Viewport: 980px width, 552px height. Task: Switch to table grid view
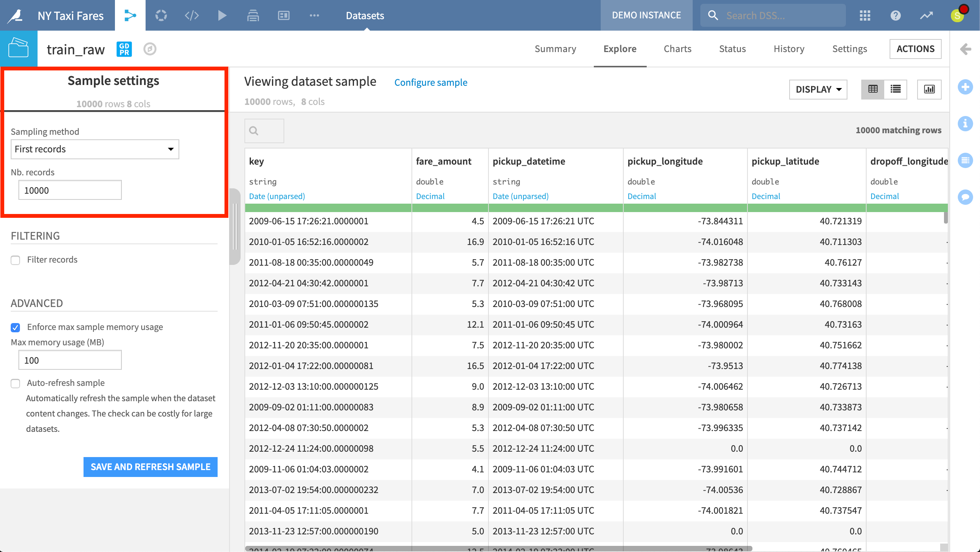pos(873,89)
